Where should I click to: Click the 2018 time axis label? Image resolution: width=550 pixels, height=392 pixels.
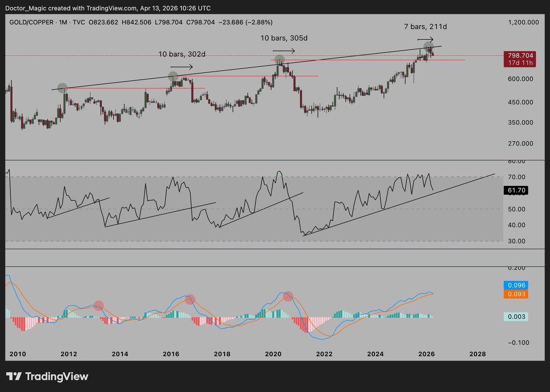222,354
